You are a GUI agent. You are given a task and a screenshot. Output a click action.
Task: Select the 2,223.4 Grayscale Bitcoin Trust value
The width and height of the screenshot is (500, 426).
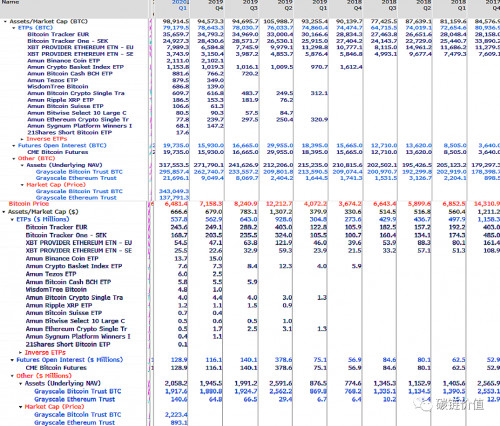coord(176,415)
